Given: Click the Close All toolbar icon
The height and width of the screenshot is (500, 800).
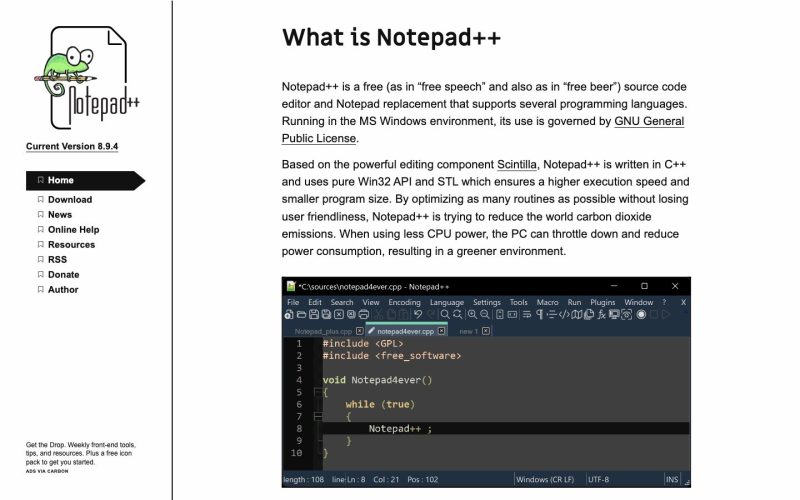Looking at the screenshot, I should tap(351, 314).
